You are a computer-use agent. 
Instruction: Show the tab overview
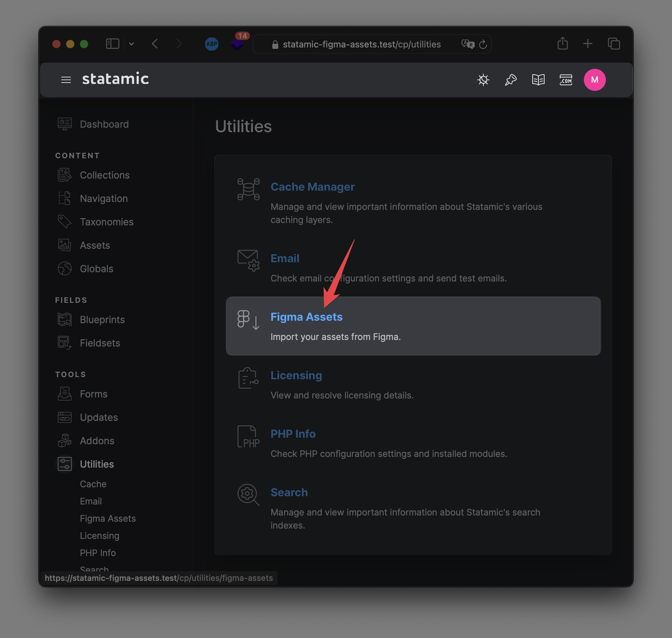click(x=614, y=44)
